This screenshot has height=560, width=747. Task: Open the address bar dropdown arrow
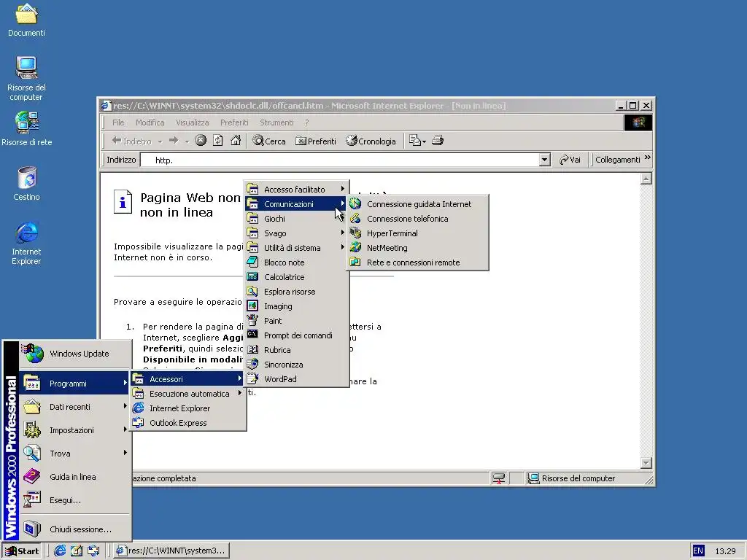point(545,160)
